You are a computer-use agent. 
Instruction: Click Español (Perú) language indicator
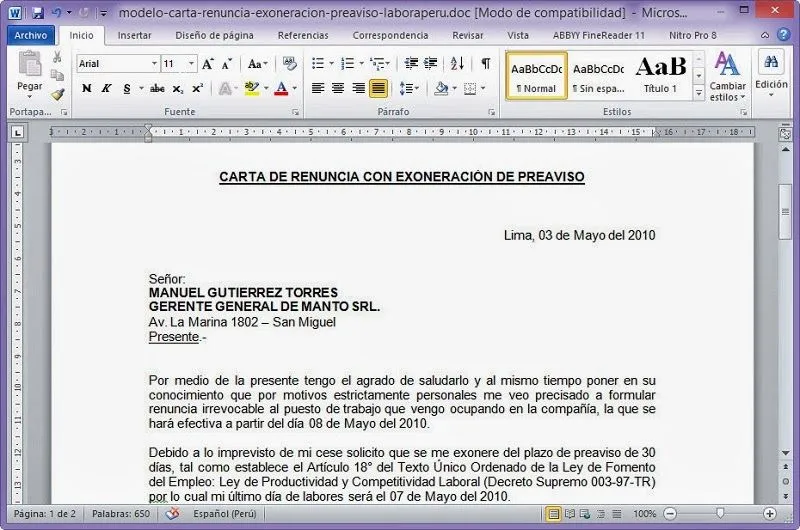224,514
